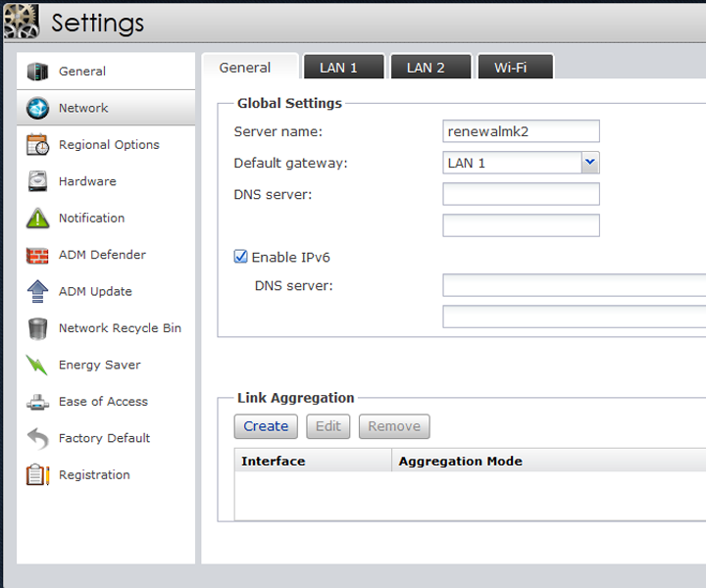This screenshot has width=706, height=588.
Task: Open the Wi-Fi tab
Action: tap(510, 68)
